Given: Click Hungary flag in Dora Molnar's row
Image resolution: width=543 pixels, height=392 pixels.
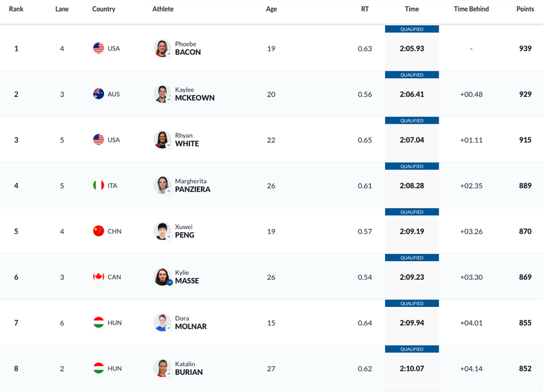Looking at the screenshot, I should (99, 323).
